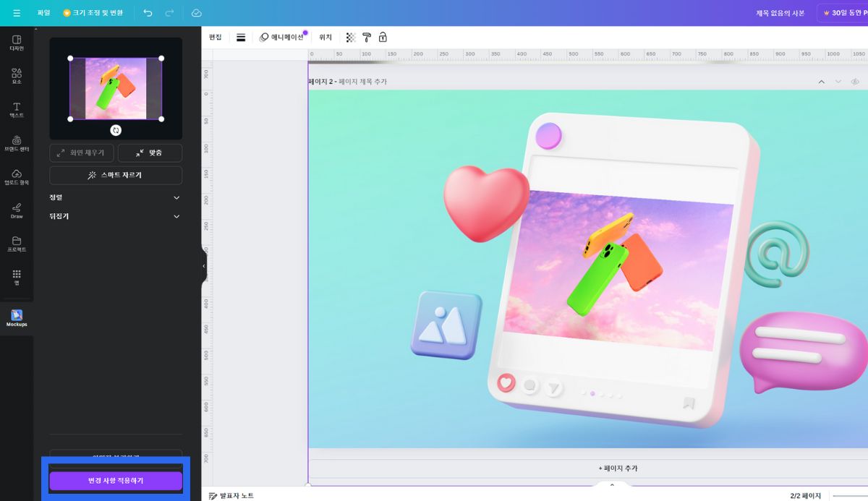Click the 맞춤 button
Viewport: 868px width, 501px height.
click(150, 153)
